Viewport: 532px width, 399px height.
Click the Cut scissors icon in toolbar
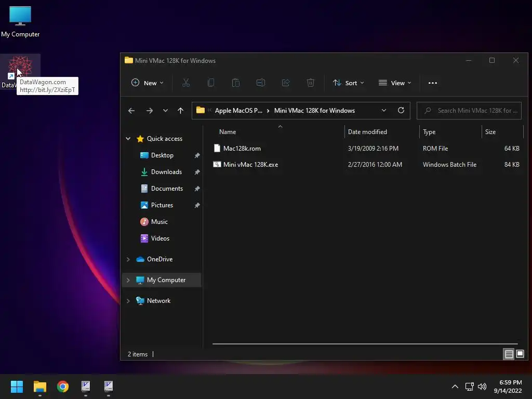[186, 83]
